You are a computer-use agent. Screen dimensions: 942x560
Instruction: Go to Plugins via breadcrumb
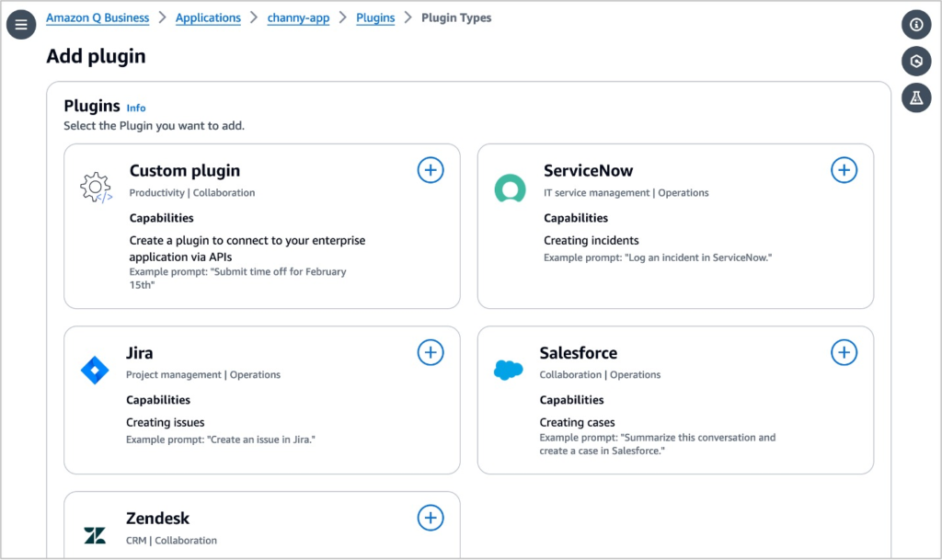[x=375, y=17]
